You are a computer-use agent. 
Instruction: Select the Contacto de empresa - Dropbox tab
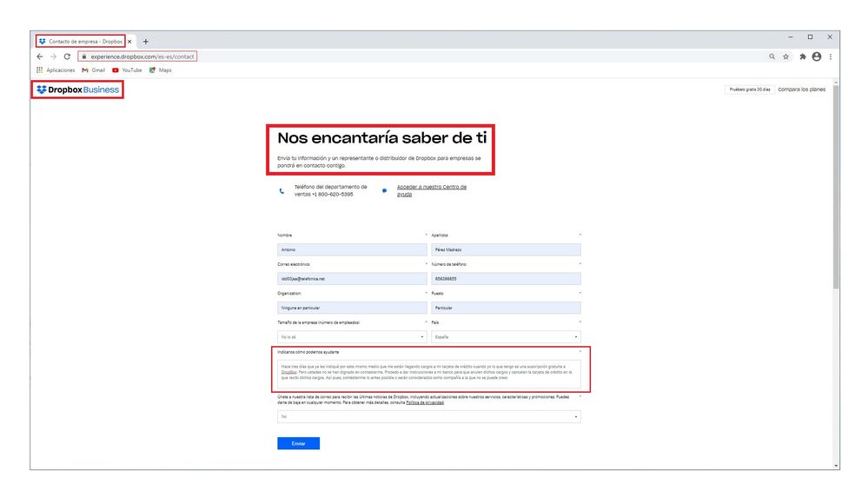82,42
